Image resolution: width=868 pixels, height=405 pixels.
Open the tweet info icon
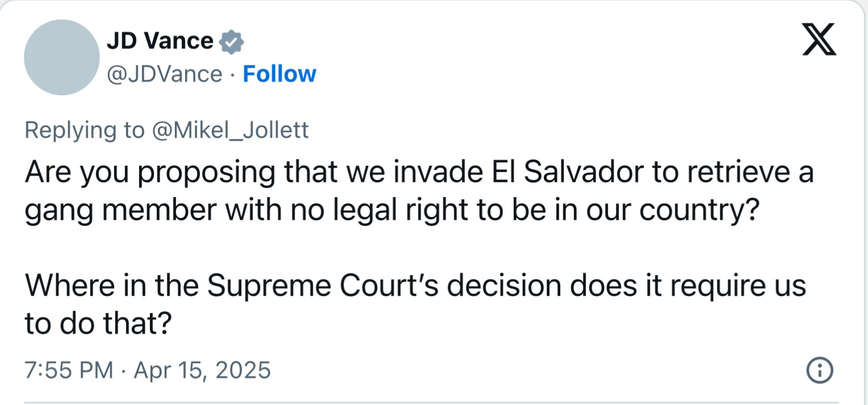(x=819, y=371)
